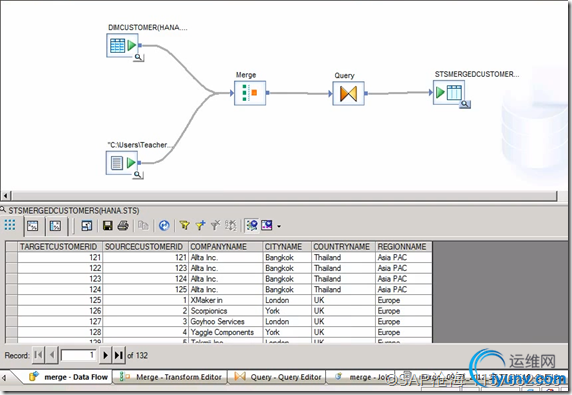Click TARGETCUSTOMERID cell 128
Screen dimensions: 572x395
pos(60,332)
